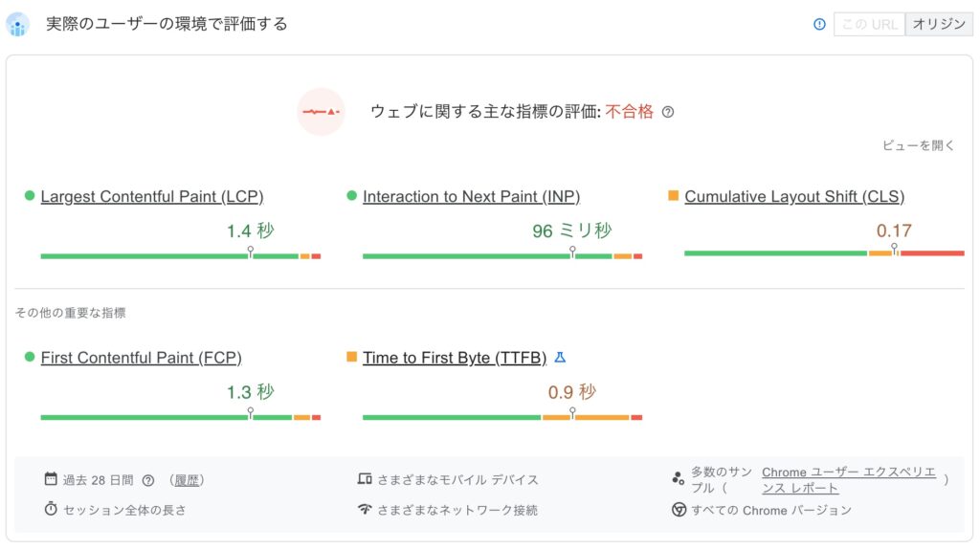
Task: Click the CLS distribution bar marker
Action: point(895,251)
